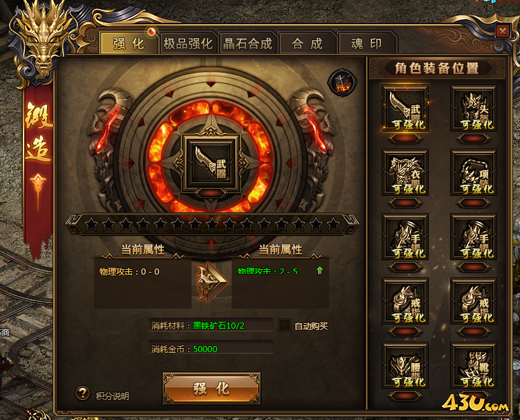
Task: Select the helmet (头盔) equipment slot
Action: 473,109
